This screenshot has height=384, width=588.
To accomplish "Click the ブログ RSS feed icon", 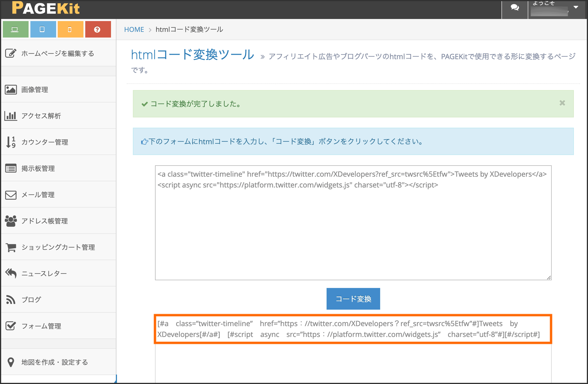I will click(11, 299).
